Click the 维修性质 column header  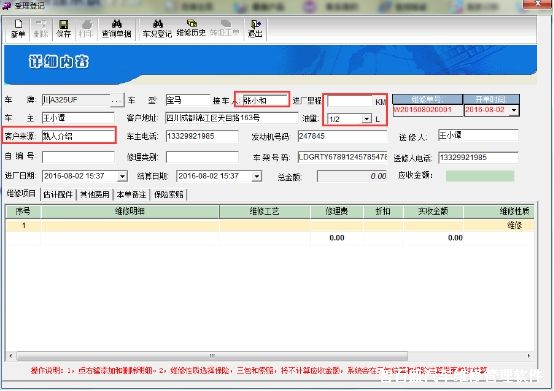click(499, 212)
